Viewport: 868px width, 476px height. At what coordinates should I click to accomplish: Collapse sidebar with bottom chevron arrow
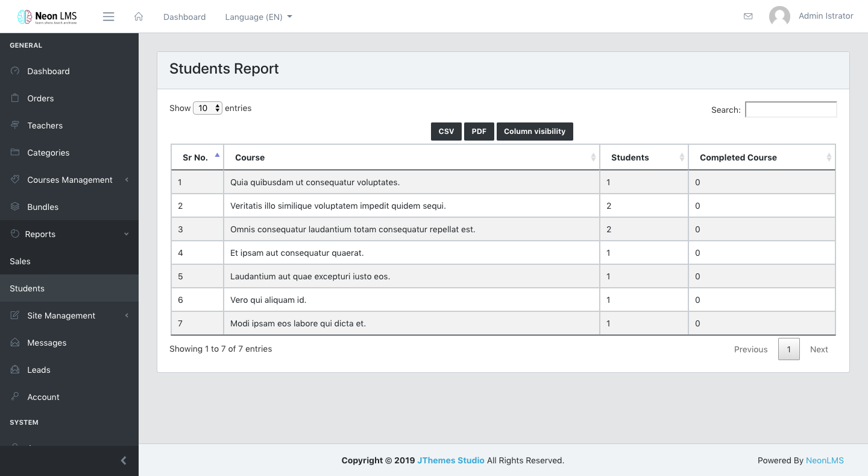(x=124, y=460)
